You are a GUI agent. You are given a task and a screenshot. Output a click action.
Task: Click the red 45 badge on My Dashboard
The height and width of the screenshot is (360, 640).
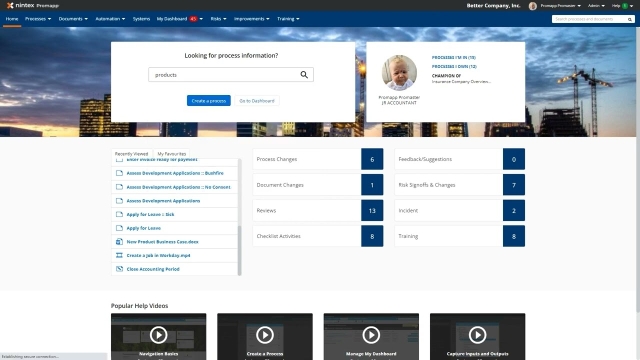pyautogui.click(x=193, y=19)
